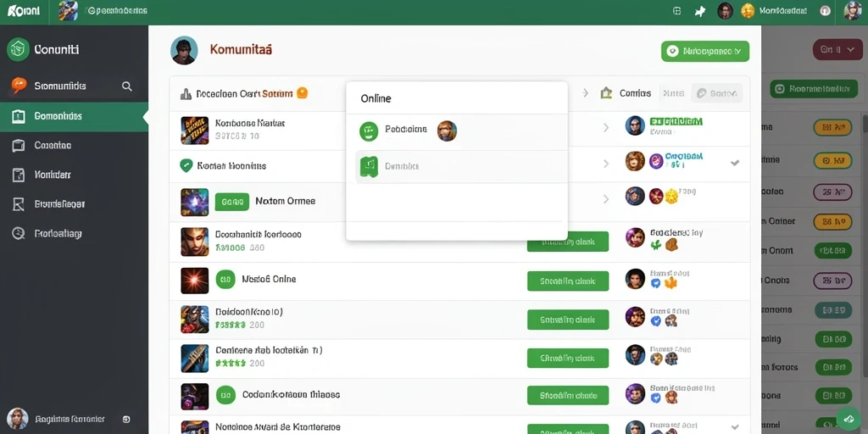
Task: Click the vertical scrollbar on right edge
Action: click(865, 123)
